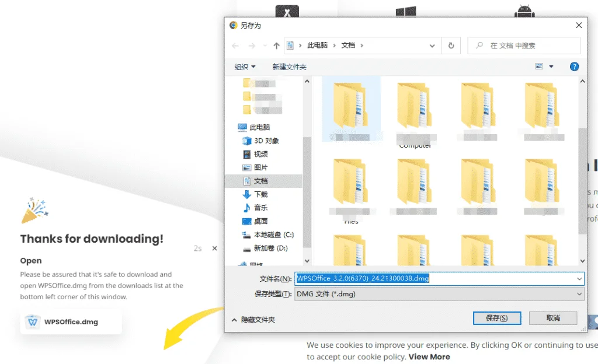Open the 组织 menu
This screenshot has width=598, height=364.
[x=245, y=66]
